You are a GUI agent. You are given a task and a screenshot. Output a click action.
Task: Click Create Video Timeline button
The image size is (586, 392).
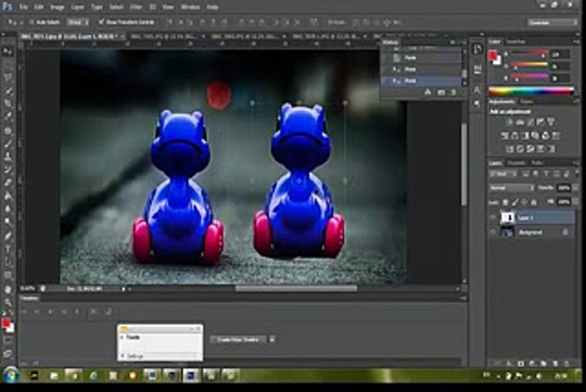tap(238, 339)
